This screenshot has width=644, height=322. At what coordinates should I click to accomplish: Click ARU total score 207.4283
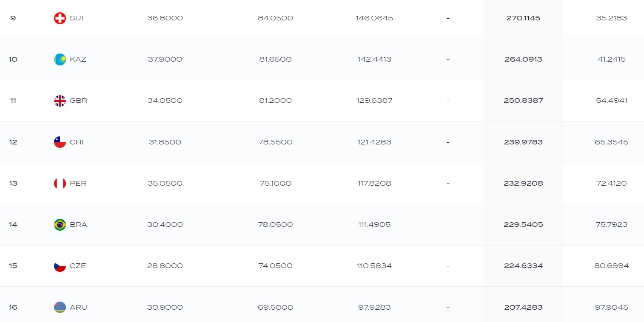523,307
